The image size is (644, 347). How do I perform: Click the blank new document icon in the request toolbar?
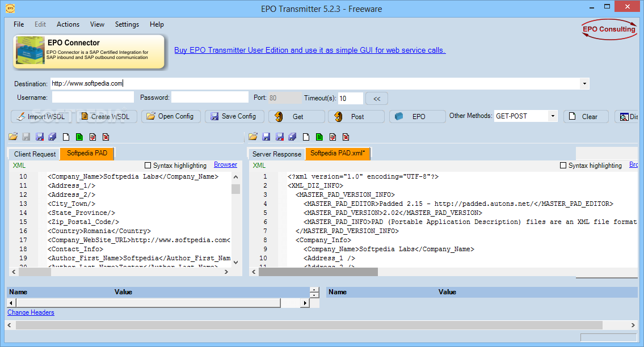point(66,137)
